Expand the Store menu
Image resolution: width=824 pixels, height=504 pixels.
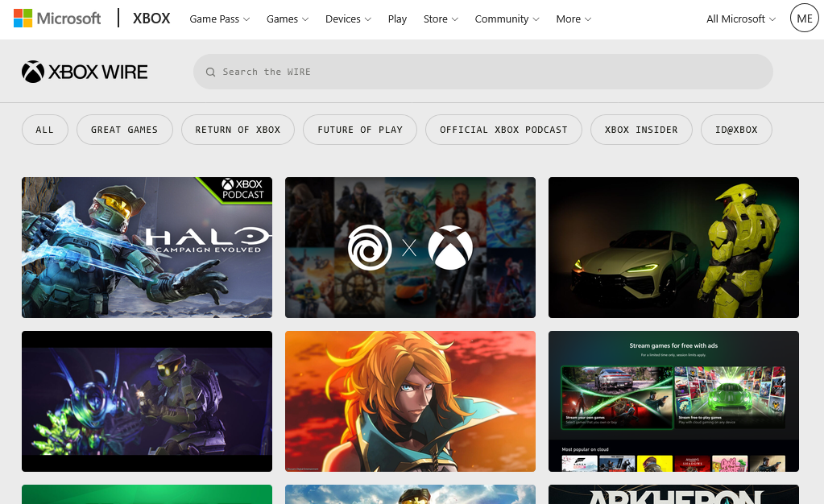click(x=441, y=19)
